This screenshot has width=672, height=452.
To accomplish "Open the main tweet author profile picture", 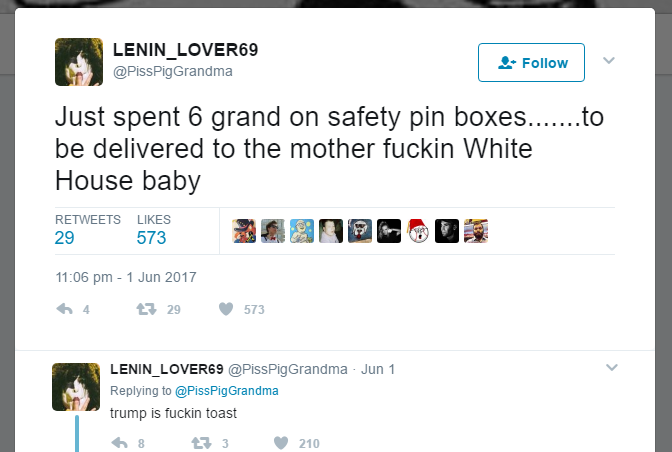I will coord(79,62).
